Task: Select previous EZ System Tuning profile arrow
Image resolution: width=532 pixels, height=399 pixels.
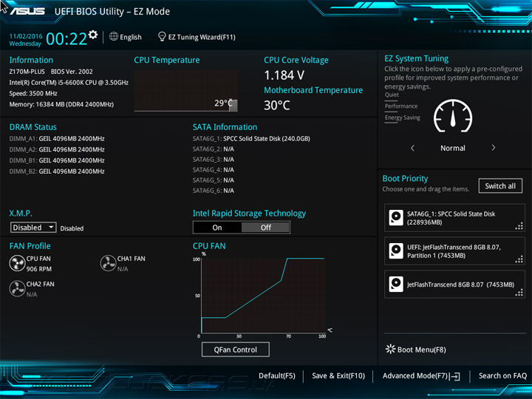Action: [412, 148]
